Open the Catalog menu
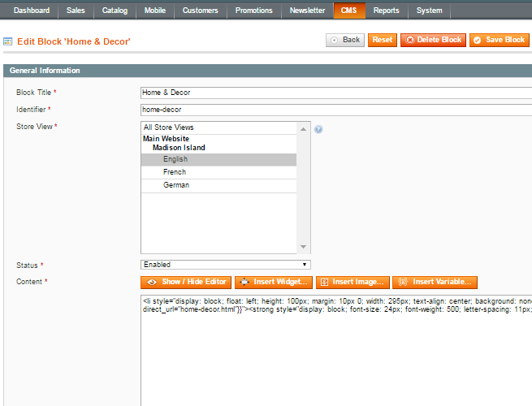 pyautogui.click(x=115, y=11)
